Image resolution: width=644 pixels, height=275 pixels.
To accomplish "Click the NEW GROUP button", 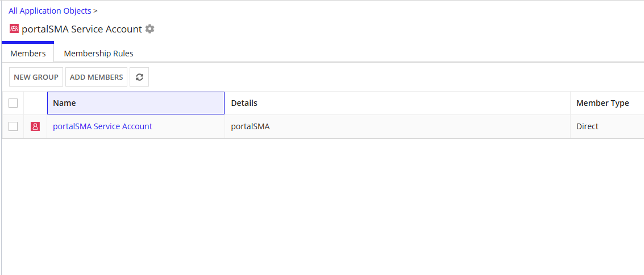I will [36, 77].
